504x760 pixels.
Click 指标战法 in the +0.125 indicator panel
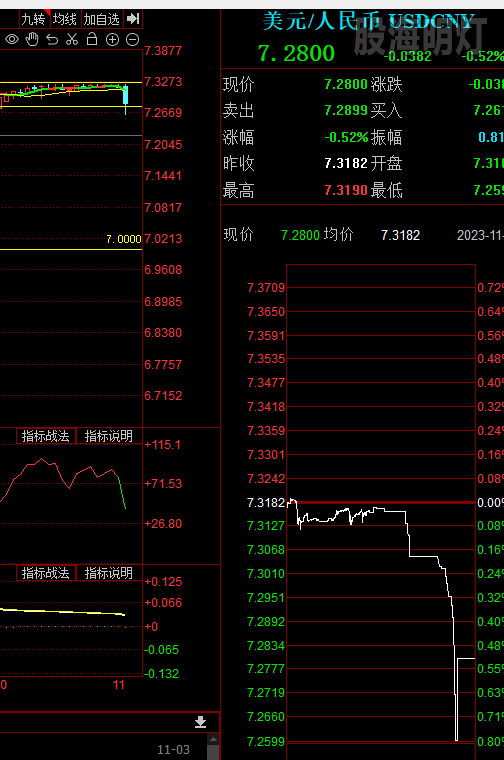click(46, 573)
